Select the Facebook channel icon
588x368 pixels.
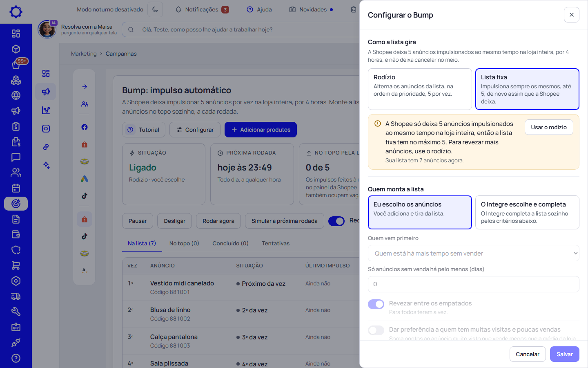tap(85, 127)
